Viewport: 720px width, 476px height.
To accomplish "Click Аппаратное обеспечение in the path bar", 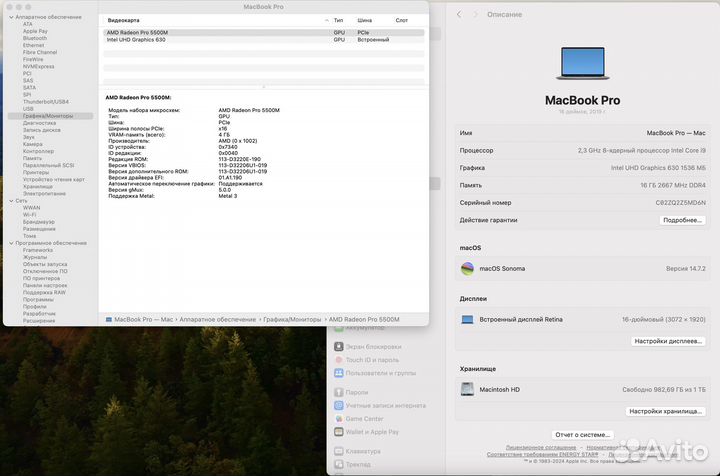I will (x=218, y=319).
